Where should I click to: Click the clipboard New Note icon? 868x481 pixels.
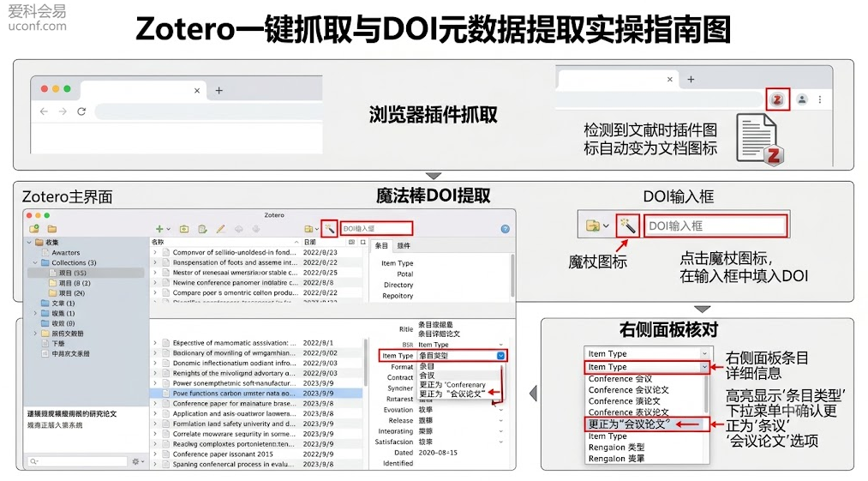[x=202, y=229]
